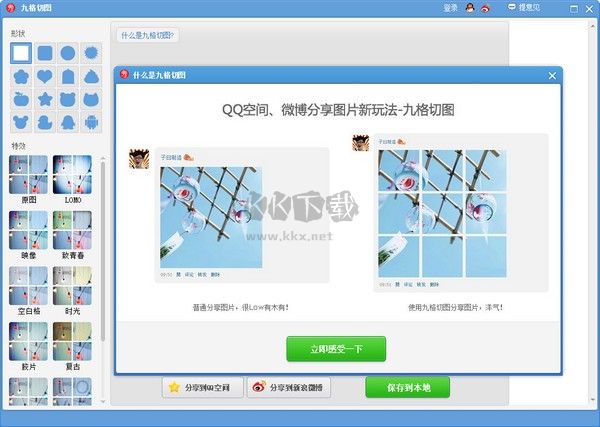Click the green 立即感受一下 button
This screenshot has height=427, width=600.
336,349
